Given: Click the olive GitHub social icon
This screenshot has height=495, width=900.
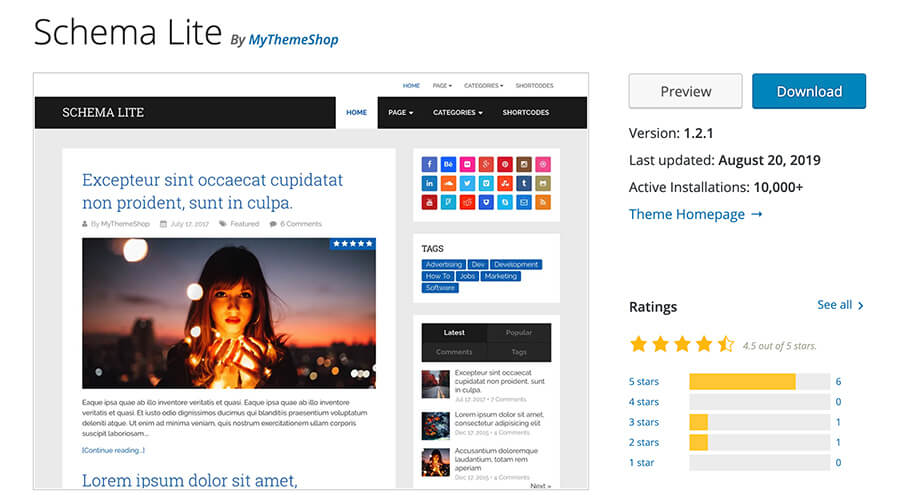Looking at the screenshot, I should pos(543,183).
